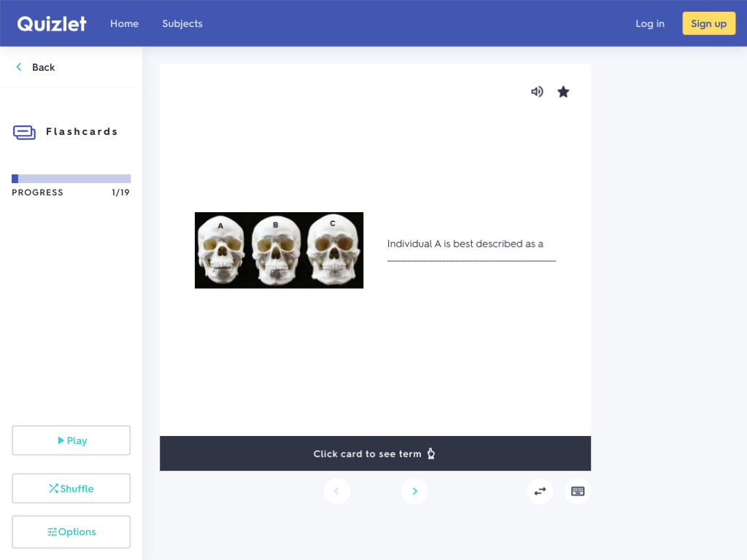Click the Flashcards mode icon
Screen dimensions: 747x560
point(24,133)
